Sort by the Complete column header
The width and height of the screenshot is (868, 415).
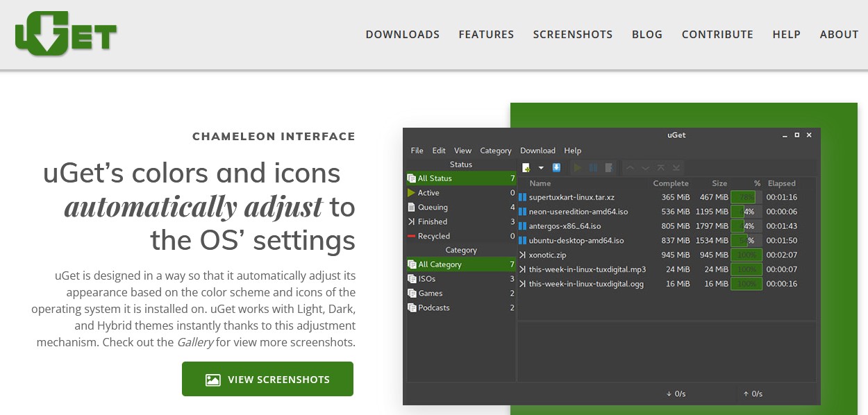(x=671, y=183)
